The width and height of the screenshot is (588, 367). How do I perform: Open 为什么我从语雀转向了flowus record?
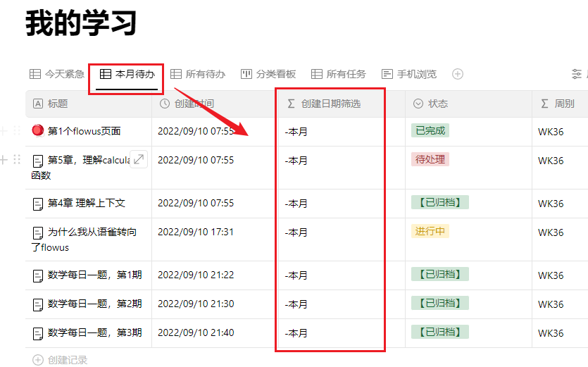(84, 240)
